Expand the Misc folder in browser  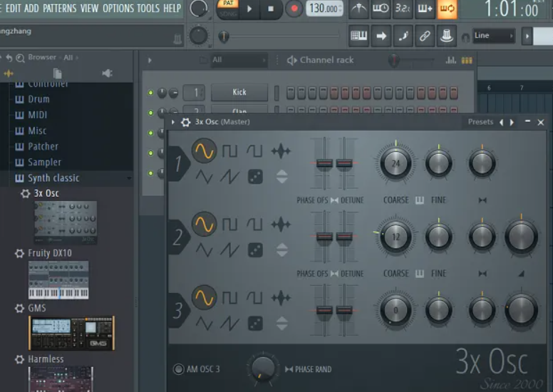(x=37, y=131)
